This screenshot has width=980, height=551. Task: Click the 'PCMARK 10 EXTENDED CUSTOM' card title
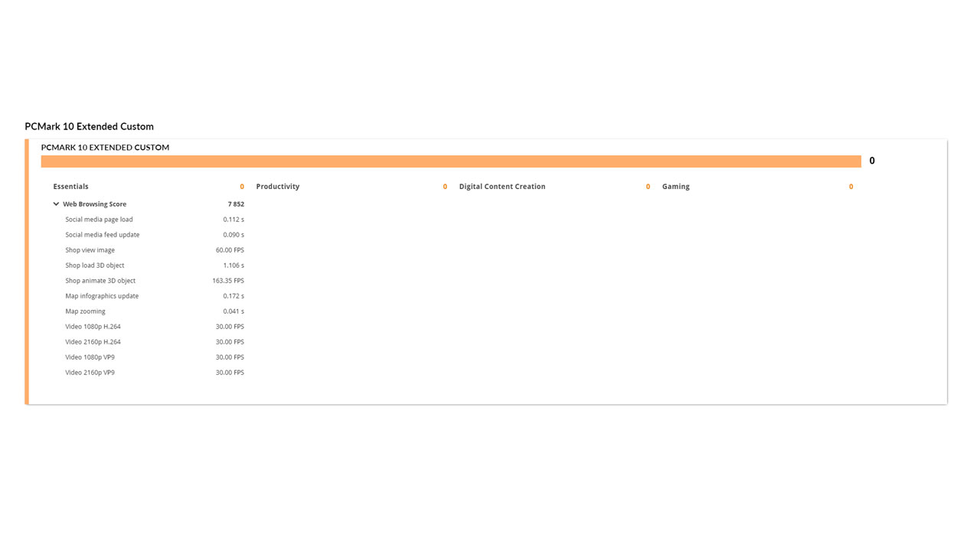[x=105, y=147]
